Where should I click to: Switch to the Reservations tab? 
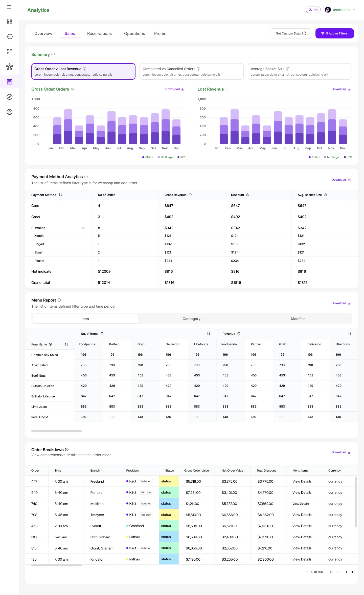tap(99, 33)
